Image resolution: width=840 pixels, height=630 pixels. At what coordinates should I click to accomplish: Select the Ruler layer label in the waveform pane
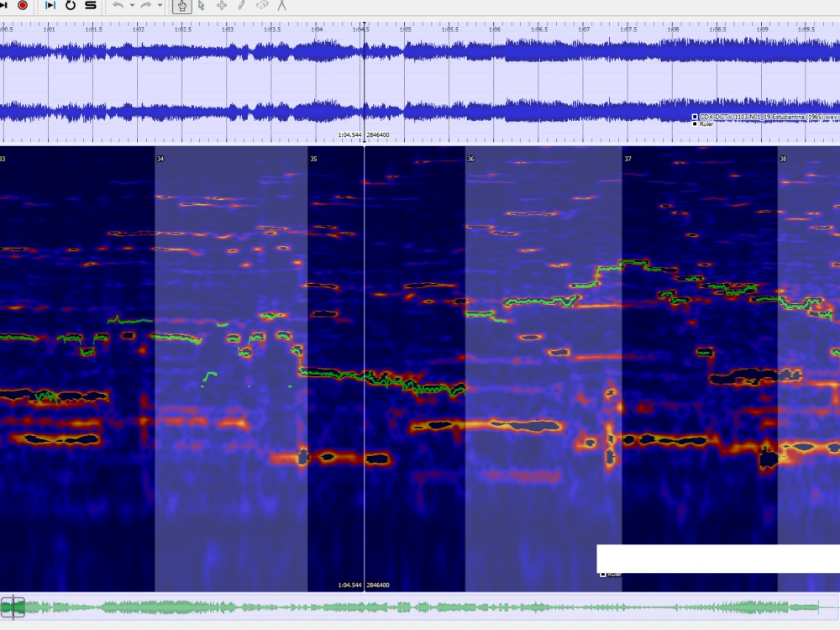tap(703, 124)
